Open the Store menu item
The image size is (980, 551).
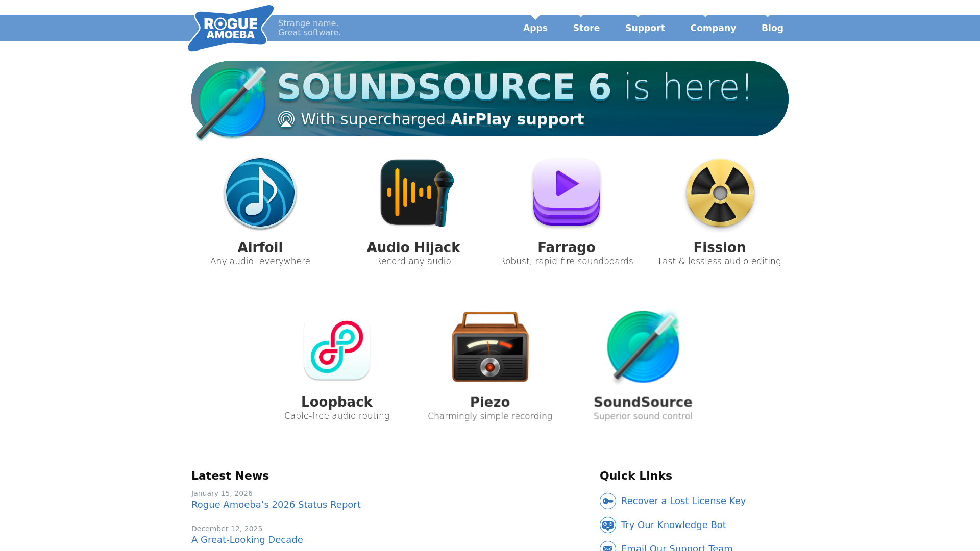pos(586,28)
